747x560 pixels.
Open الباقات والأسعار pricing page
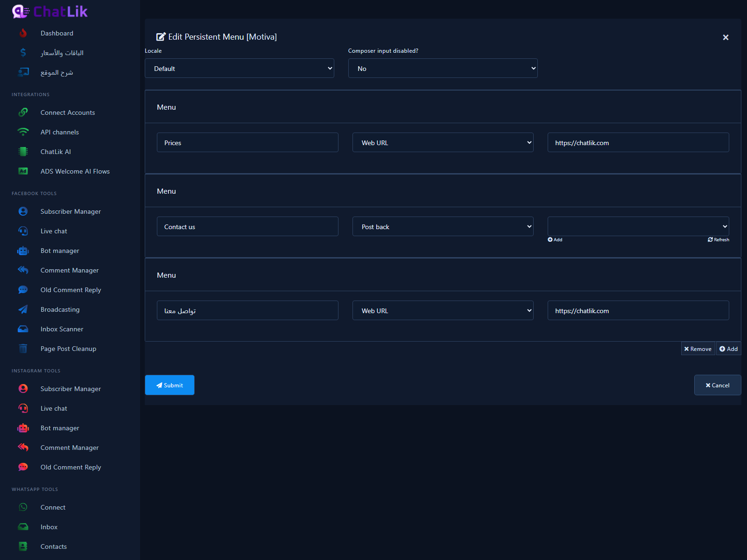tap(62, 53)
